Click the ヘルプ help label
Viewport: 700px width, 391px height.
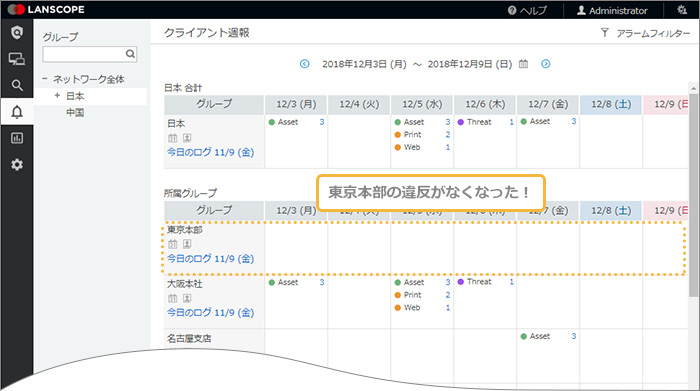pos(533,10)
